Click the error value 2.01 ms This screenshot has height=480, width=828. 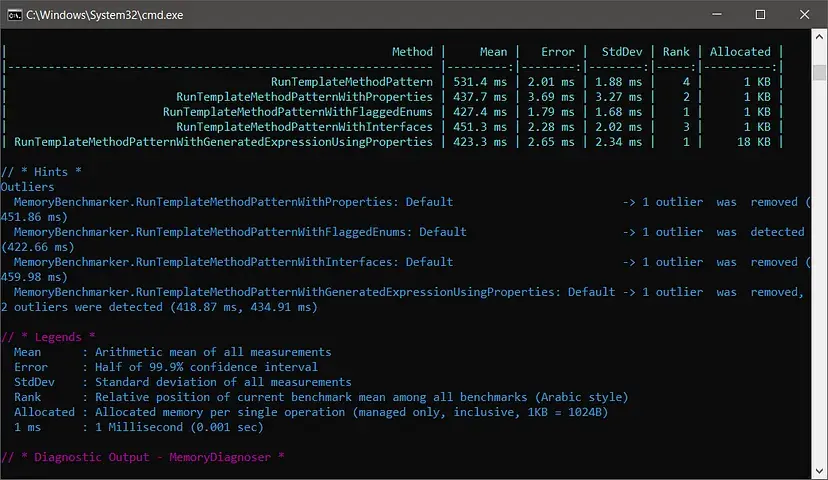551,82
